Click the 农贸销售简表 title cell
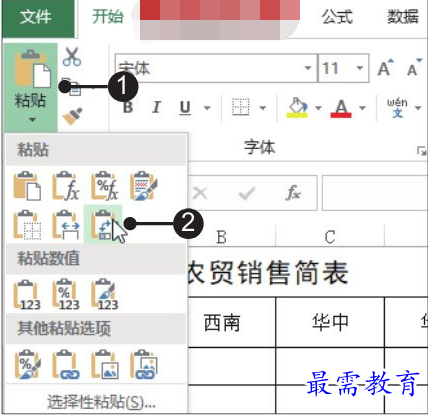 269,273
